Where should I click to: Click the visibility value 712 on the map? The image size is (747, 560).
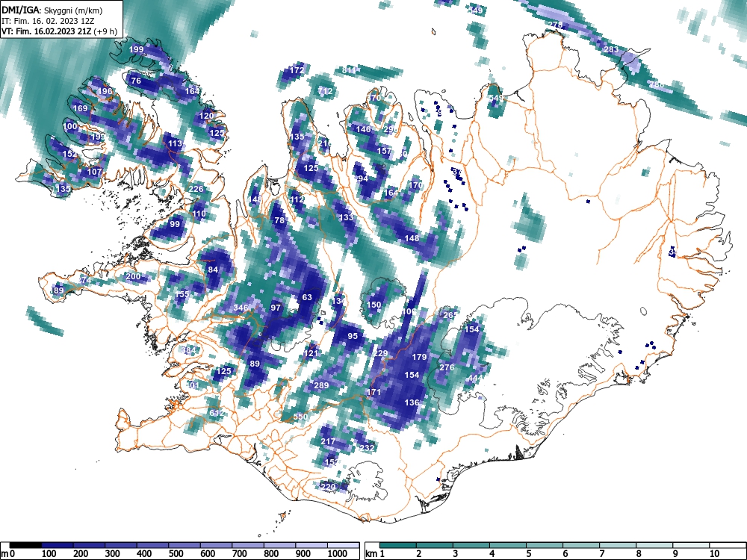click(325, 91)
